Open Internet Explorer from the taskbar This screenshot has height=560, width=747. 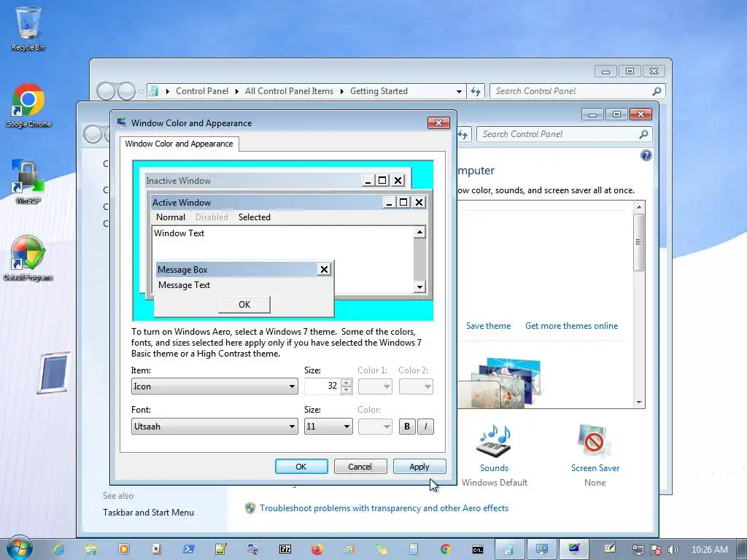[58, 550]
